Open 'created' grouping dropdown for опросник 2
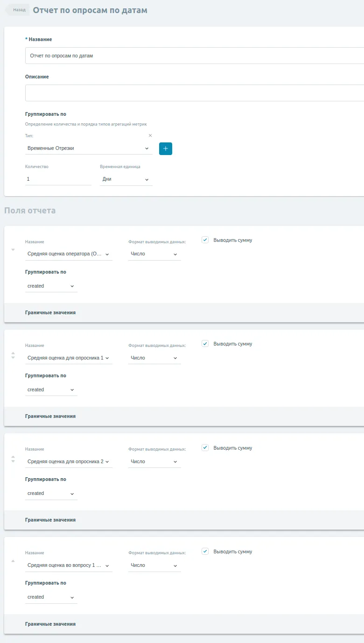The height and width of the screenshot is (643, 364). pos(51,493)
